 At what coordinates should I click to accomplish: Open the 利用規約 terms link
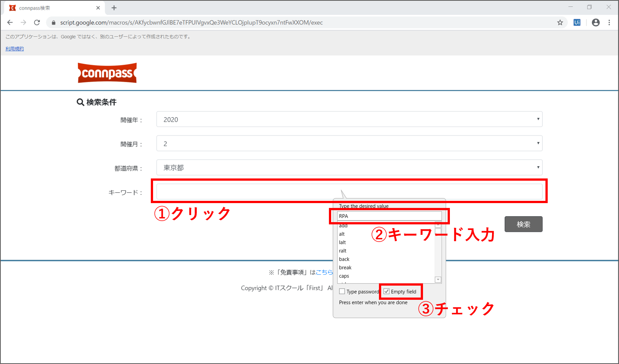pos(15,49)
